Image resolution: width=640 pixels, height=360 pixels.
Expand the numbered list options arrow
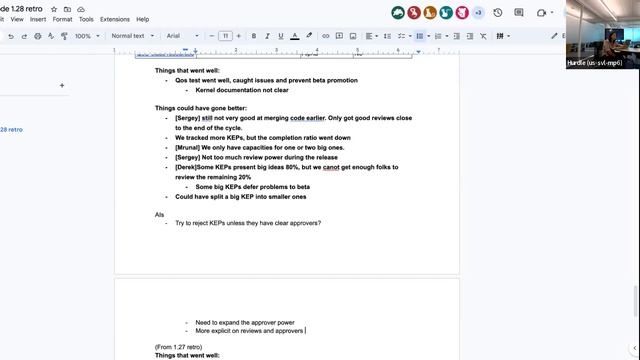[447, 36]
